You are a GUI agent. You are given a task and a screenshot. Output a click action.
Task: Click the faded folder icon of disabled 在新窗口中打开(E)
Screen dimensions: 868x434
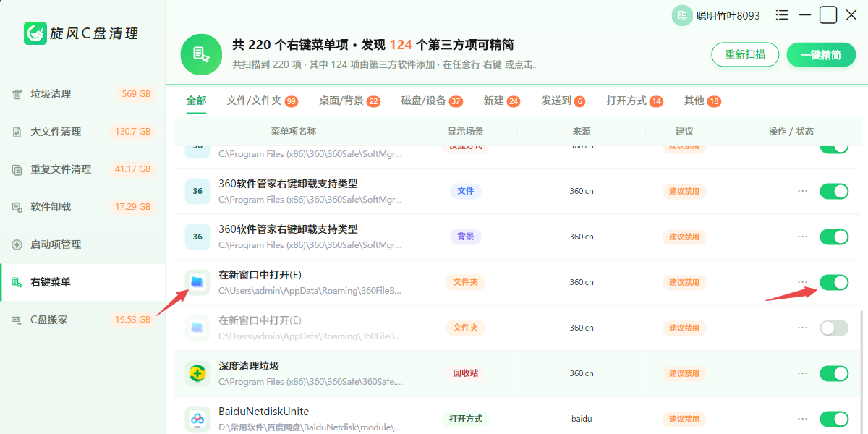pos(197,328)
